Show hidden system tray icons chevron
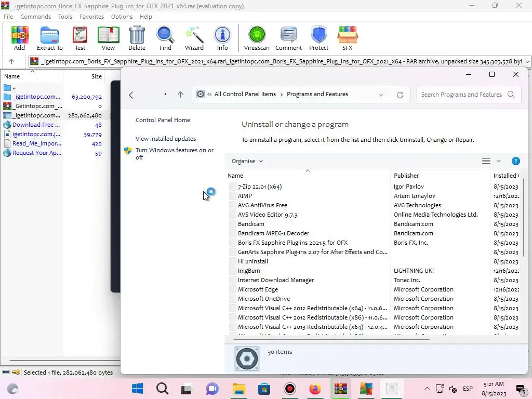This screenshot has width=532, height=399. pos(427,389)
